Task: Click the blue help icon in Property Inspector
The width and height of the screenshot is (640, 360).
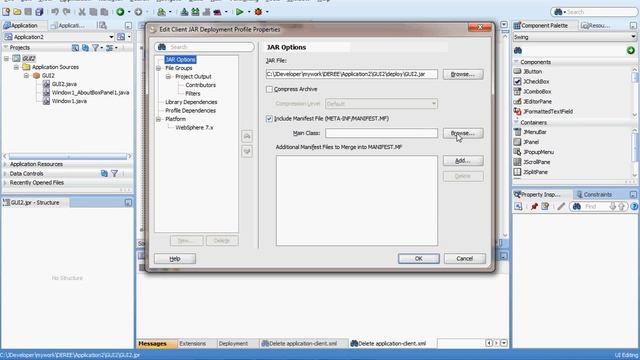Action: [x=634, y=207]
